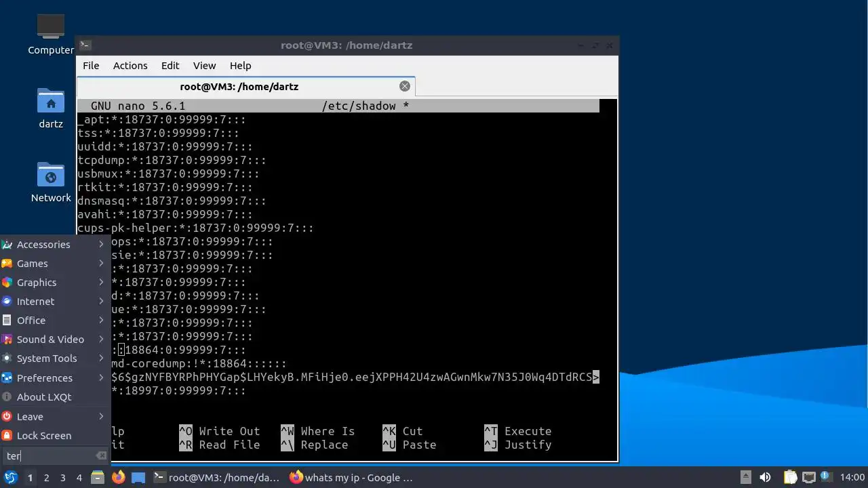Switch to virtual desktop 3
868x488 pixels.
pyautogui.click(x=62, y=478)
